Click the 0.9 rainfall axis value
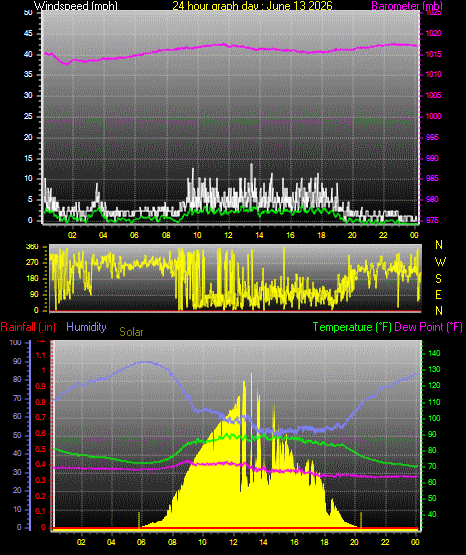Image resolution: width=466 pixels, height=555 pixels. (x=40, y=386)
